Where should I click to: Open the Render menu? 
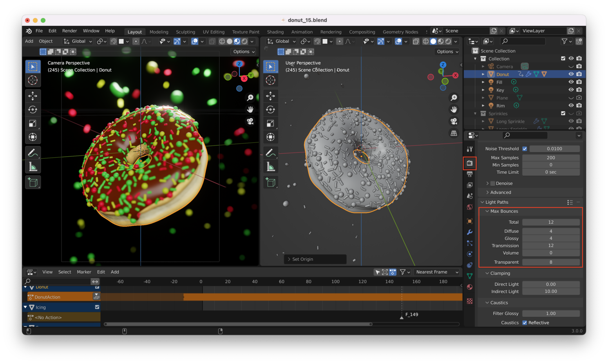[x=69, y=31]
